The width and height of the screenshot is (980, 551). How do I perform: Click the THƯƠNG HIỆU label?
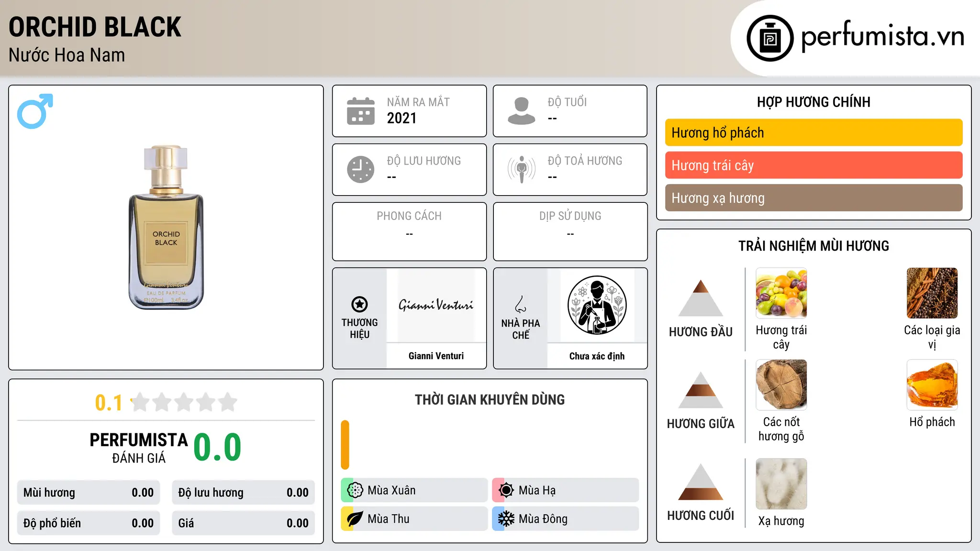[x=359, y=328]
